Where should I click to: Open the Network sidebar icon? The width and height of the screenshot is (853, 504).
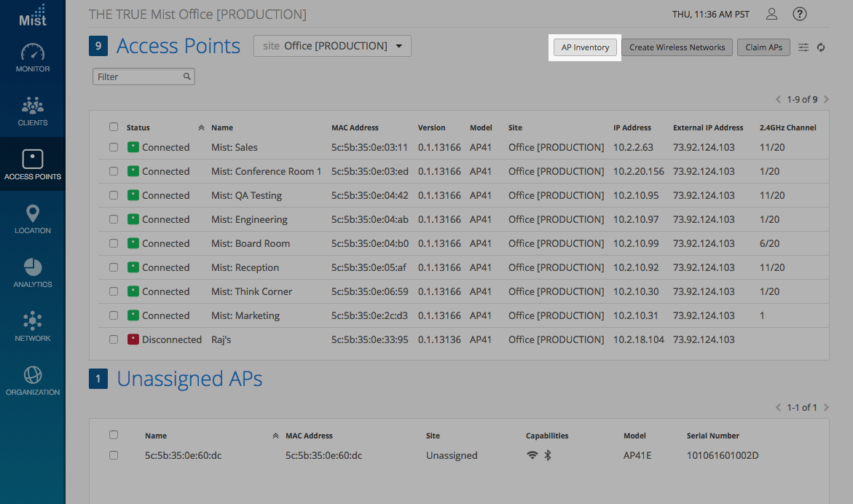pyautogui.click(x=33, y=327)
